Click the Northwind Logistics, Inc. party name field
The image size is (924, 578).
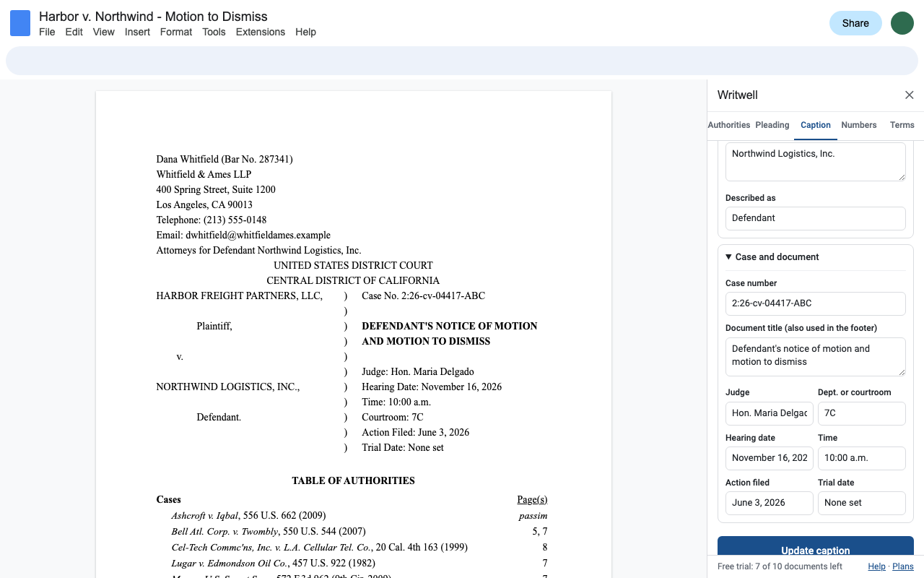[x=816, y=162]
